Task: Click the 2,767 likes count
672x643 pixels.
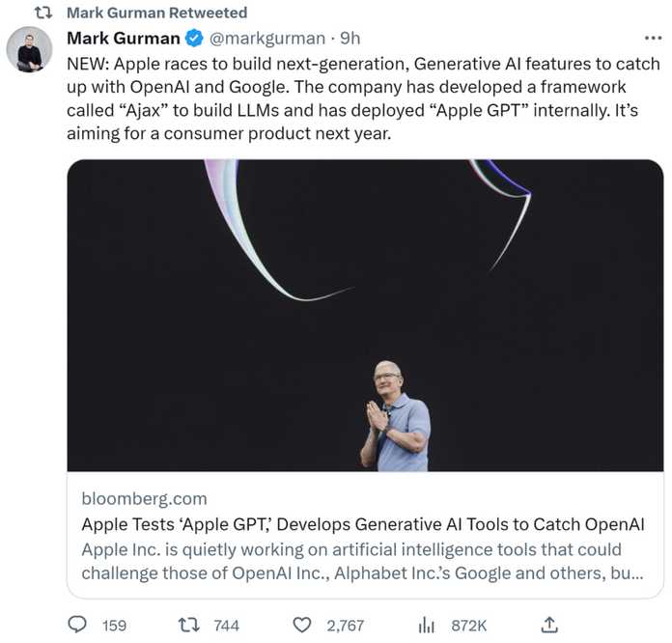Action: pyautogui.click(x=346, y=626)
